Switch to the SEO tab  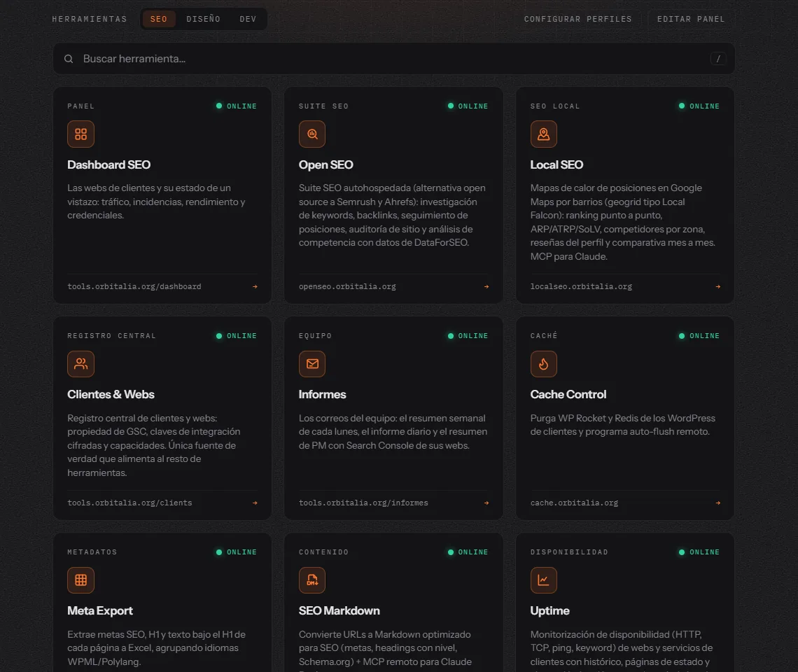tap(159, 19)
